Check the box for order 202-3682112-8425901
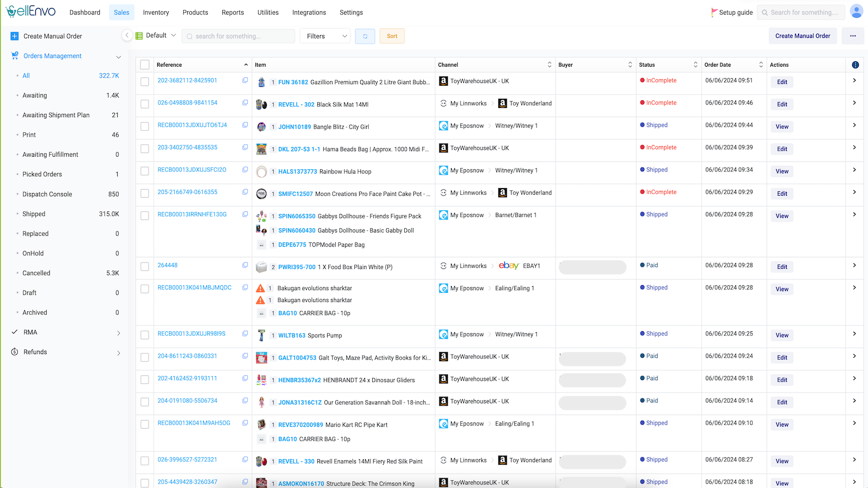Screen dimensions: 868x488 click(145, 82)
